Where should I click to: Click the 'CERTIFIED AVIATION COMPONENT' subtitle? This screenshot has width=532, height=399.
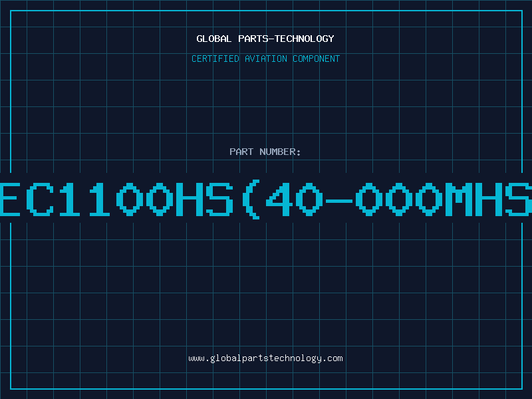pyautogui.click(x=265, y=59)
